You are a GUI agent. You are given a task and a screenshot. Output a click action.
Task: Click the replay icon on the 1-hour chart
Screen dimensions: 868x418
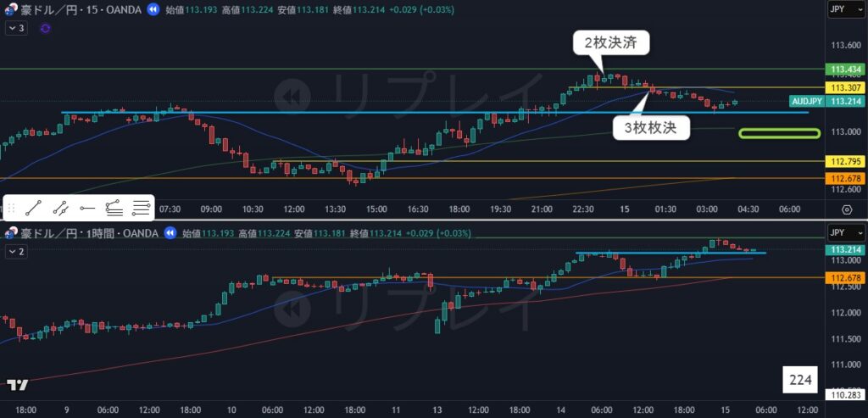(169, 232)
